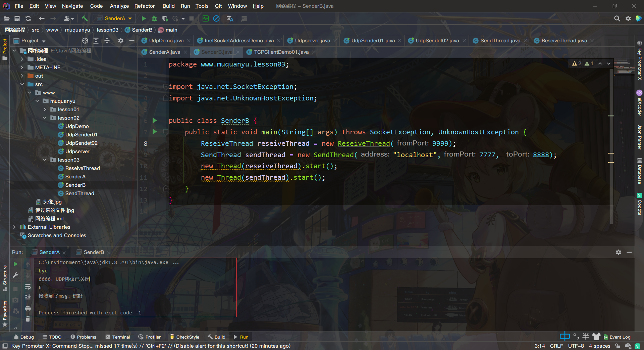644x350 pixels.
Task: Open the Navigate menu
Action: tap(72, 6)
